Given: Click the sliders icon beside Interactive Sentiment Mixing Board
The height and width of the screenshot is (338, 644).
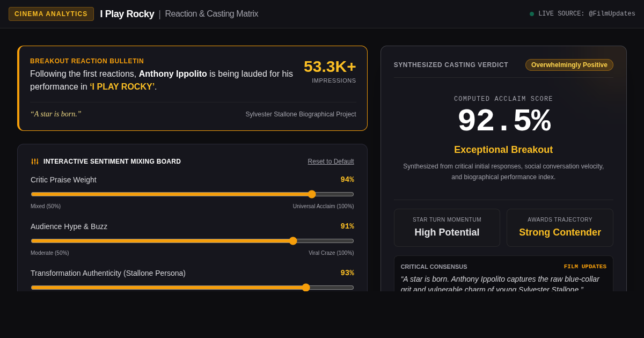Looking at the screenshot, I should click(x=35, y=161).
